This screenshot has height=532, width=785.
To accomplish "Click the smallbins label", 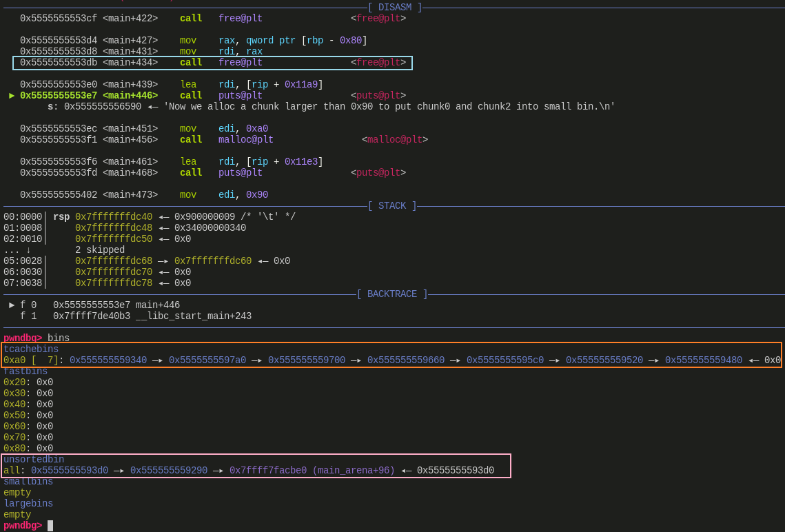I will pyautogui.click(x=28, y=482).
